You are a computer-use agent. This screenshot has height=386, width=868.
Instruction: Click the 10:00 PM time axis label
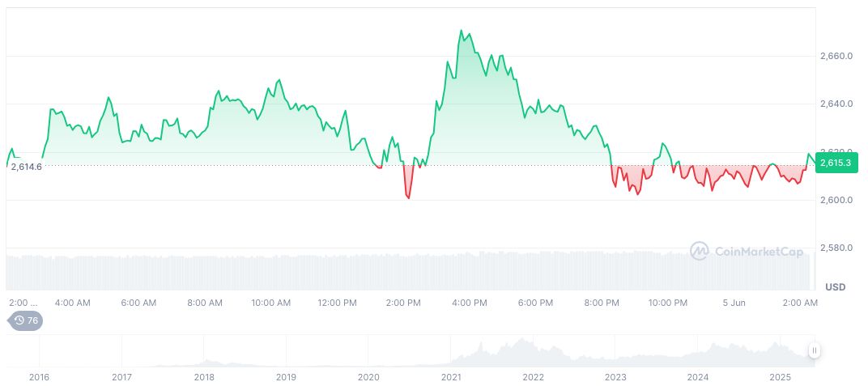[666, 303]
